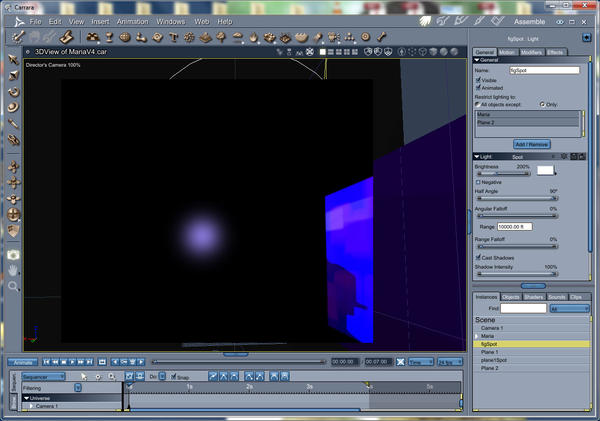Click the camera render icon in left toolbar

pyautogui.click(x=13, y=254)
